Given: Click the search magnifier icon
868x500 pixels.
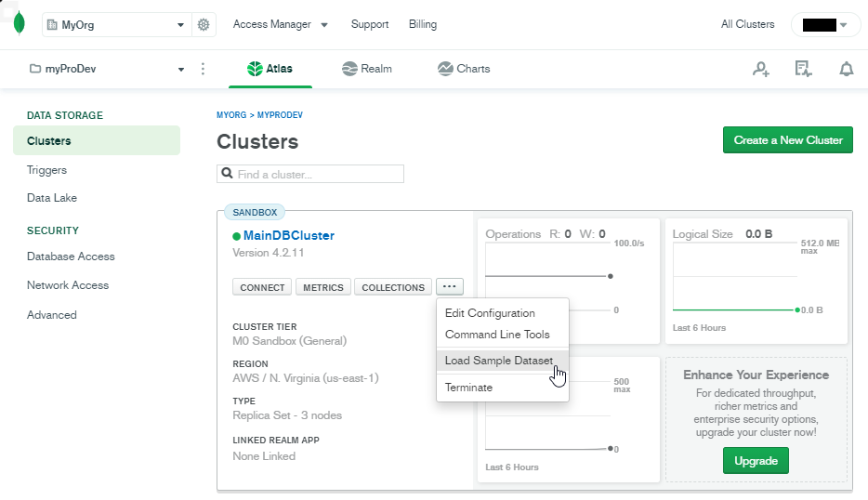Looking at the screenshot, I should pos(227,173).
